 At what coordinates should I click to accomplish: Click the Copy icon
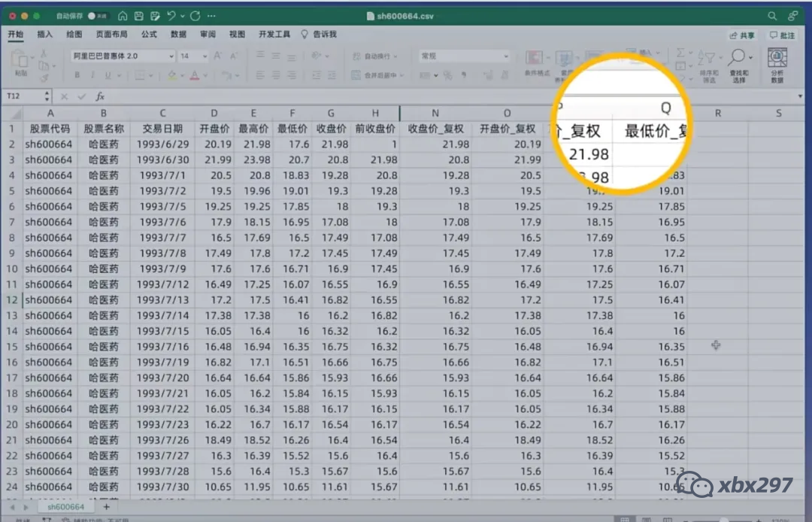tap(44, 65)
